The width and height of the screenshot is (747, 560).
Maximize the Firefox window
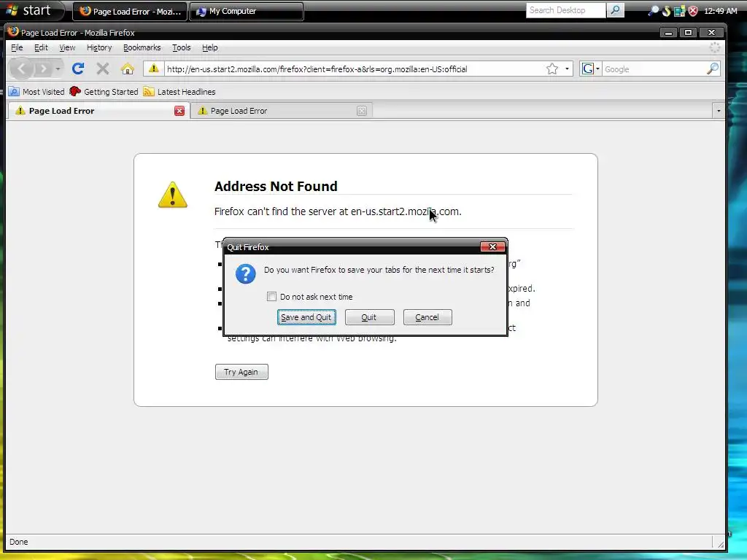pos(688,32)
